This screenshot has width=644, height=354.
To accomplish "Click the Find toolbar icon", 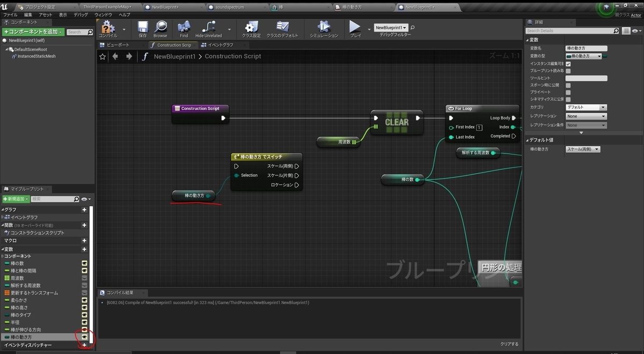I will pyautogui.click(x=184, y=28).
